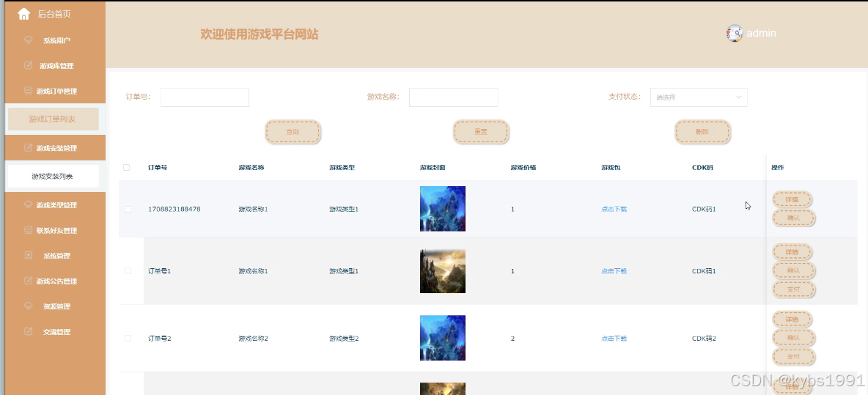The width and height of the screenshot is (868, 395).
Task: Focus the 订单号 search input
Action: pyautogui.click(x=205, y=97)
